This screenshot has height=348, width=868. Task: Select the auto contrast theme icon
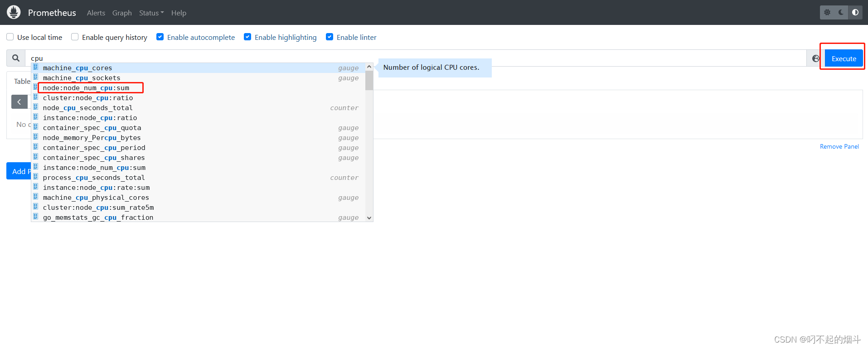coord(855,12)
